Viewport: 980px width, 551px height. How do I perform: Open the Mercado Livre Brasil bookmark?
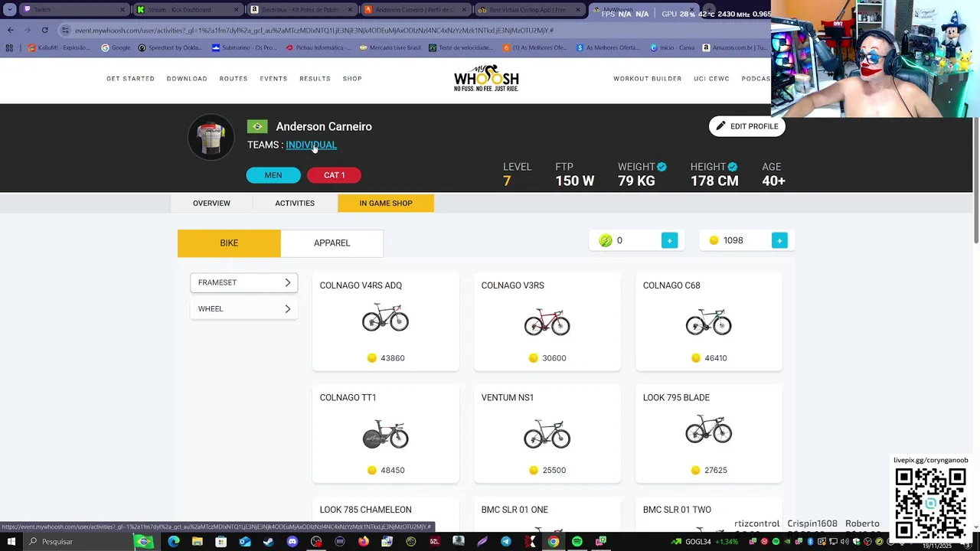390,47
